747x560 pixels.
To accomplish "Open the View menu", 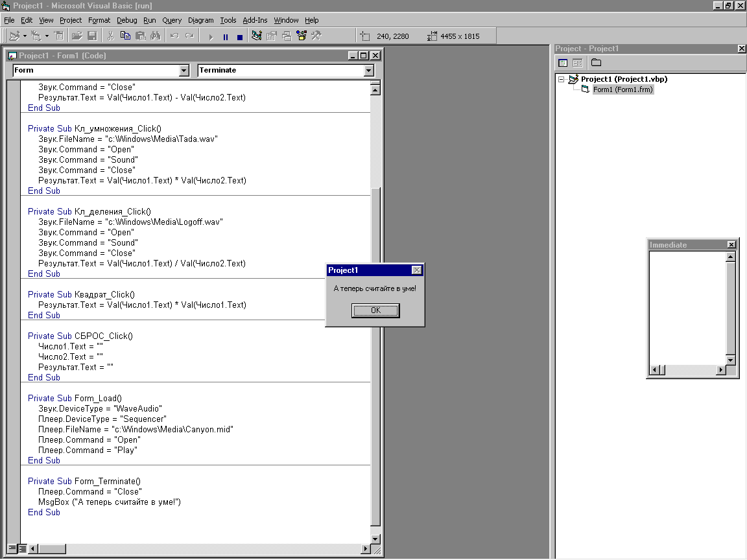I will click(46, 20).
